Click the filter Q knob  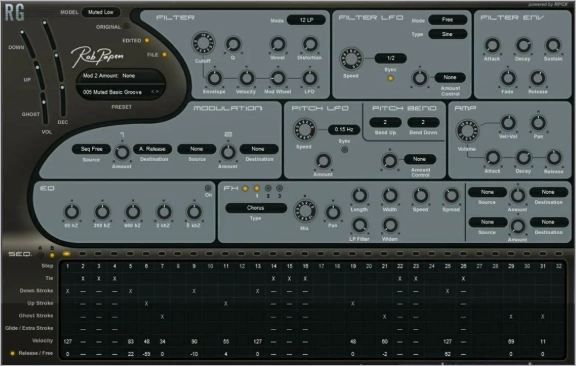click(233, 44)
